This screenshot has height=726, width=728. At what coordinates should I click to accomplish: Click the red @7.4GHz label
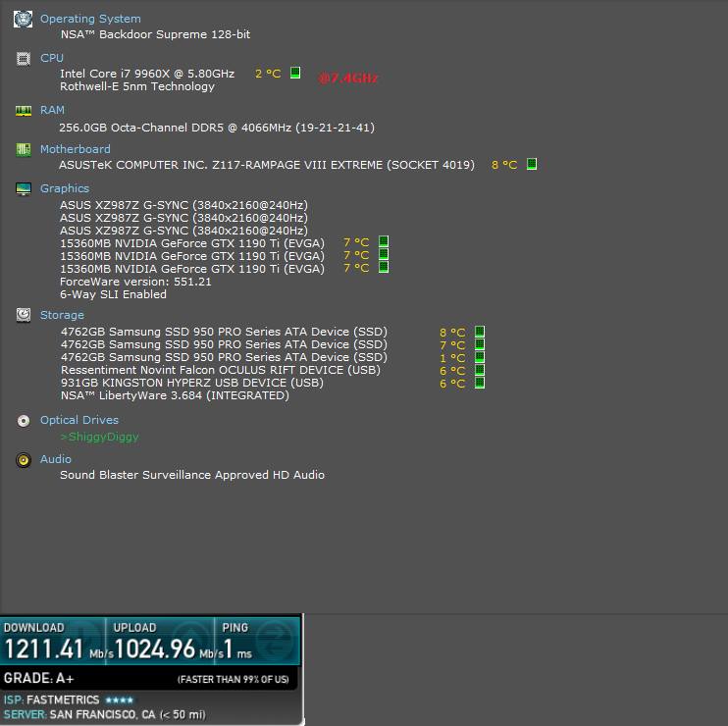coord(347,78)
